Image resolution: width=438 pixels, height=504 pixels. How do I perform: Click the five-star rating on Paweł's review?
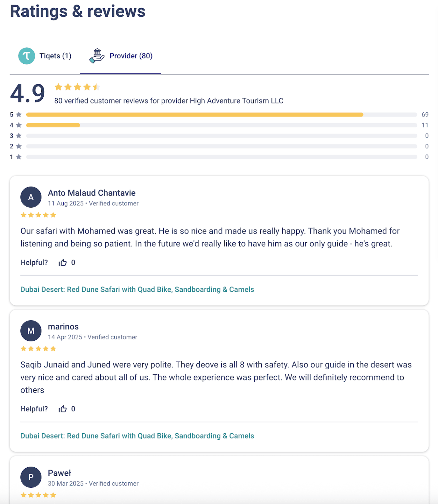click(38, 495)
